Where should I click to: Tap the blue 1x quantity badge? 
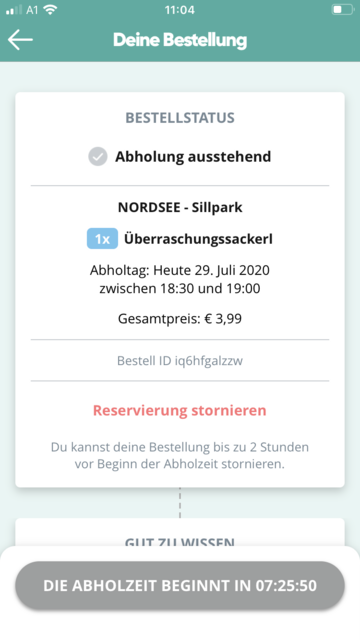click(102, 239)
